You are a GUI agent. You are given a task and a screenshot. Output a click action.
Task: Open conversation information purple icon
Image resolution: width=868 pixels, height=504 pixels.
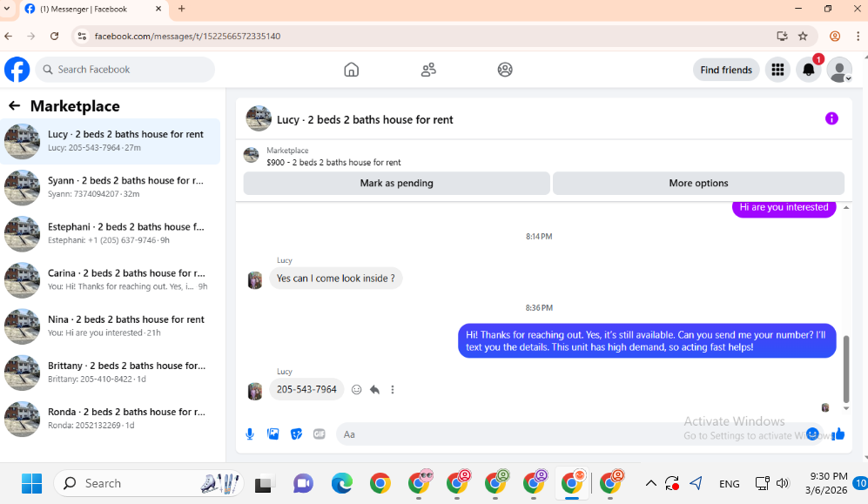831,118
